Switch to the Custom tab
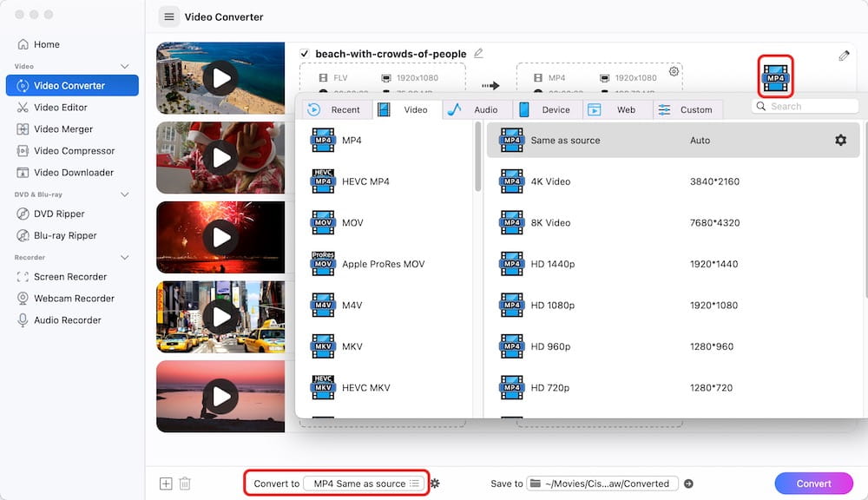 687,109
